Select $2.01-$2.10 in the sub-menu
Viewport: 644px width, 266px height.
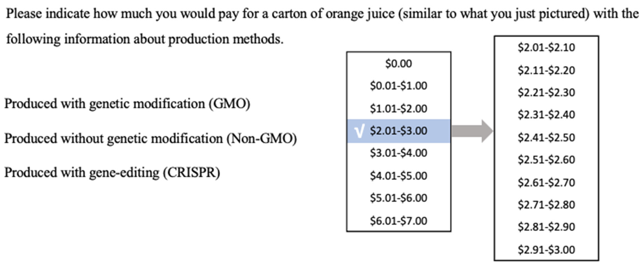(x=547, y=48)
